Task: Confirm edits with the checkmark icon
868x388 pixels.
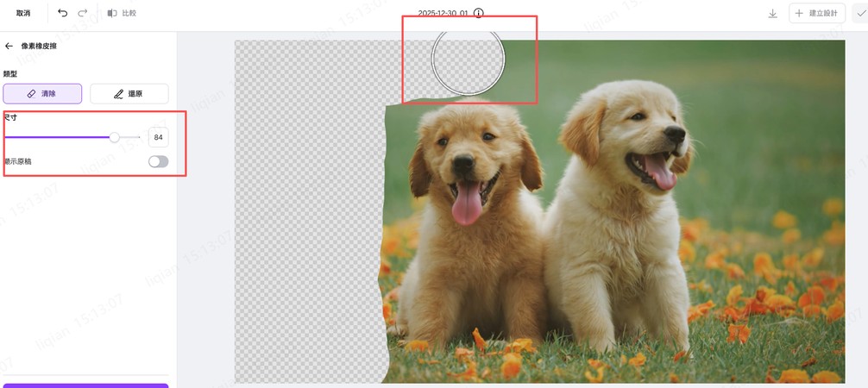Action: pos(861,13)
